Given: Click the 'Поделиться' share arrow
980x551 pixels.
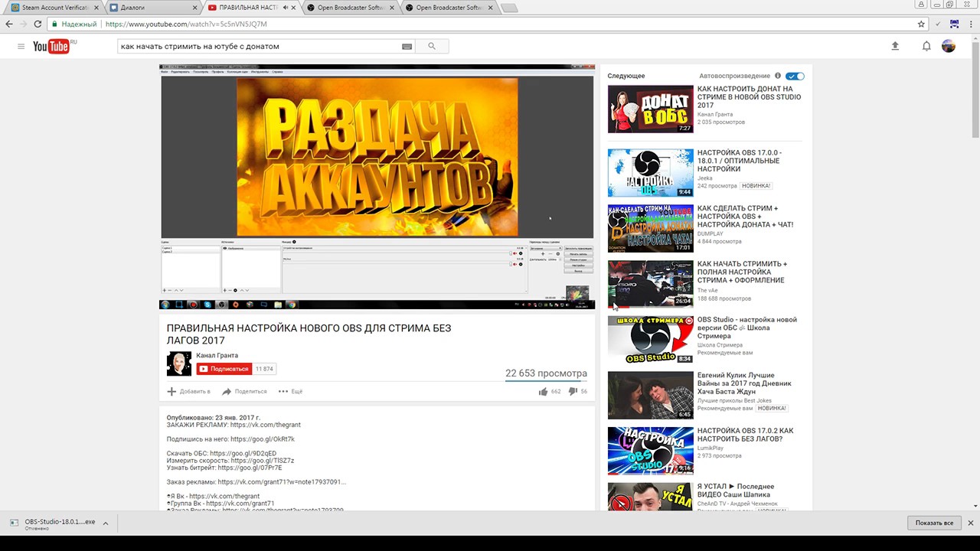Looking at the screenshot, I should (x=227, y=392).
